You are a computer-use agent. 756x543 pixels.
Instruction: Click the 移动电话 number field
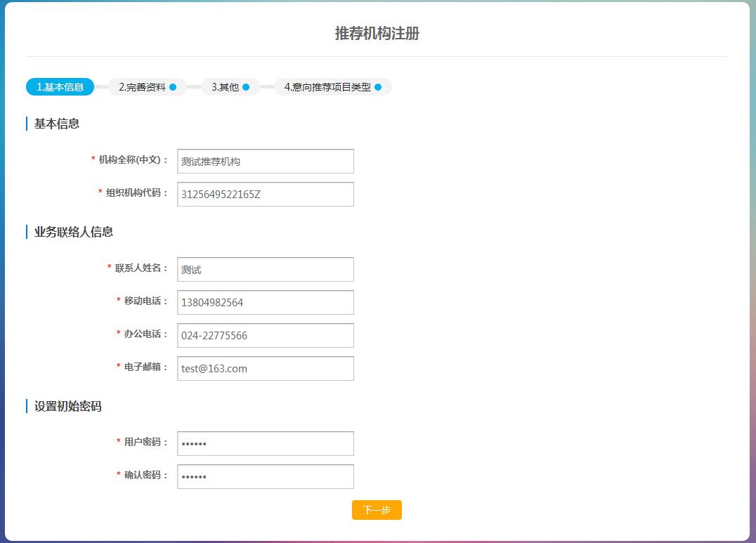(x=265, y=302)
